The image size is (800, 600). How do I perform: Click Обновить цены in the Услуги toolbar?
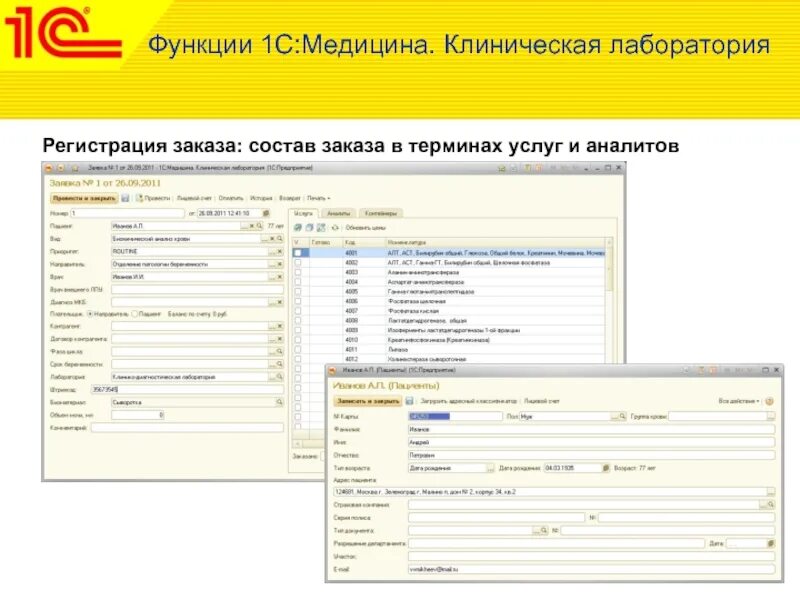(365, 228)
